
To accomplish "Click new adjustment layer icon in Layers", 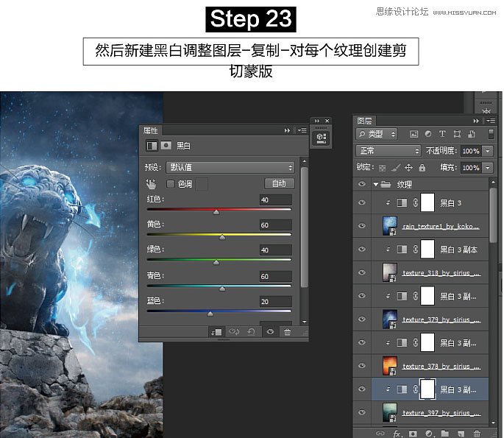I will [430, 434].
